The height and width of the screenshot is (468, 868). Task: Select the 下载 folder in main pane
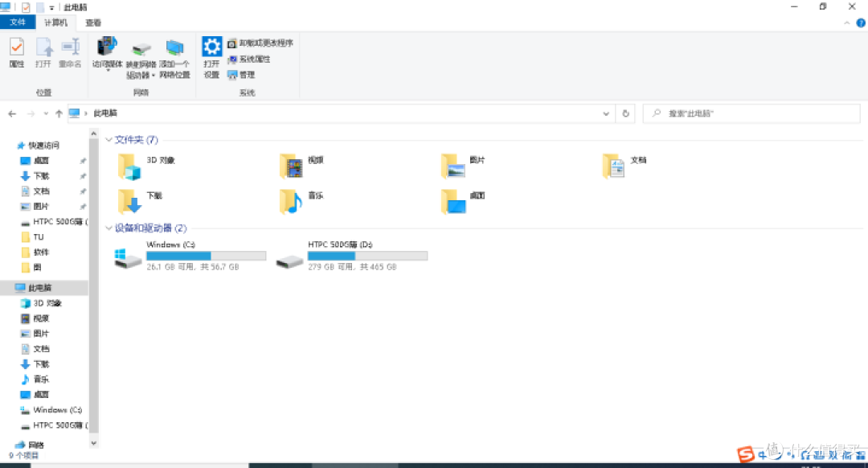[140, 202]
